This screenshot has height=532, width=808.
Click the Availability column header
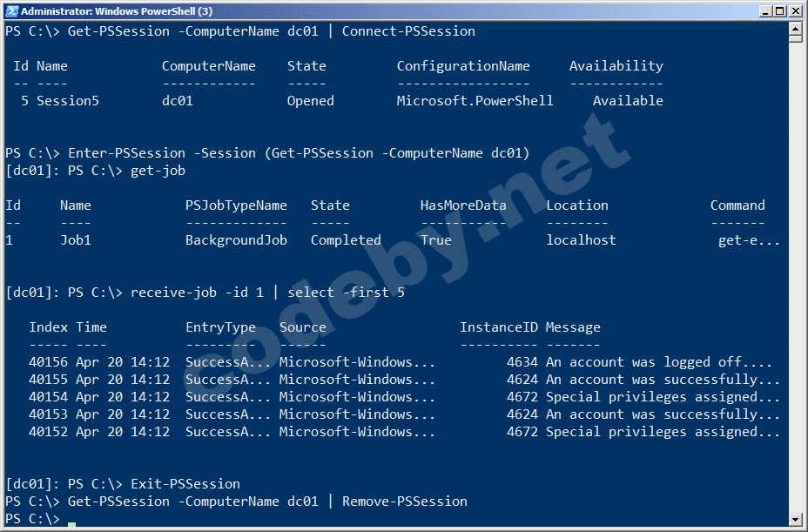[616, 66]
